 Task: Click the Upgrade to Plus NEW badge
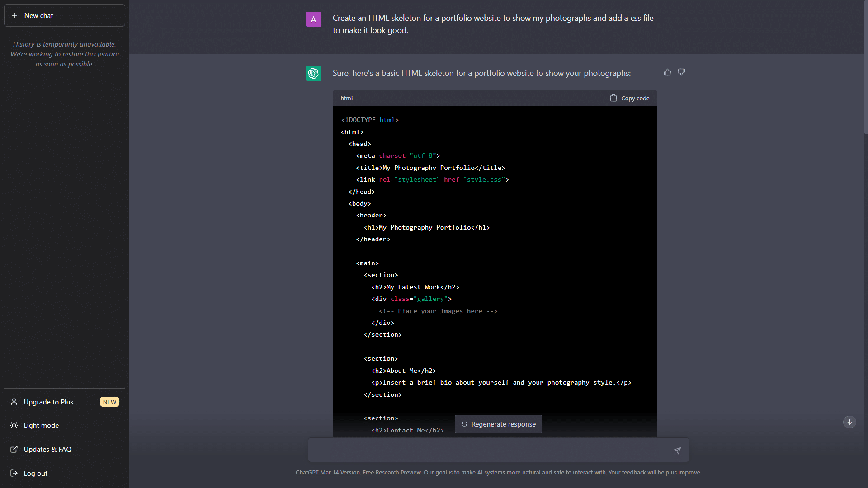(x=109, y=402)
